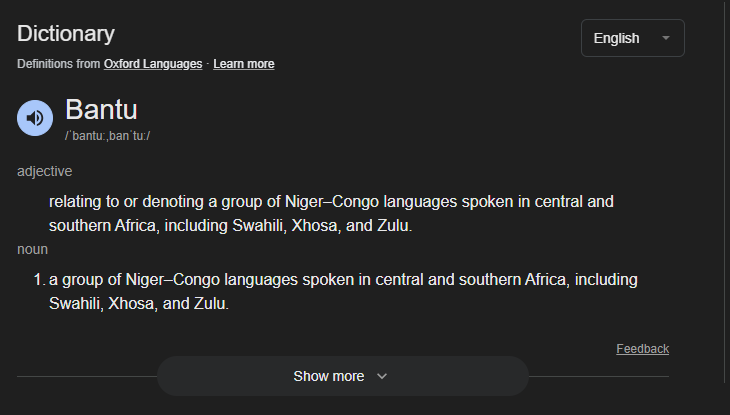Image resolution: width=730 pixels, height=415 pixels.
Task: Click the noun part-of-speech label
Action: 32,249
